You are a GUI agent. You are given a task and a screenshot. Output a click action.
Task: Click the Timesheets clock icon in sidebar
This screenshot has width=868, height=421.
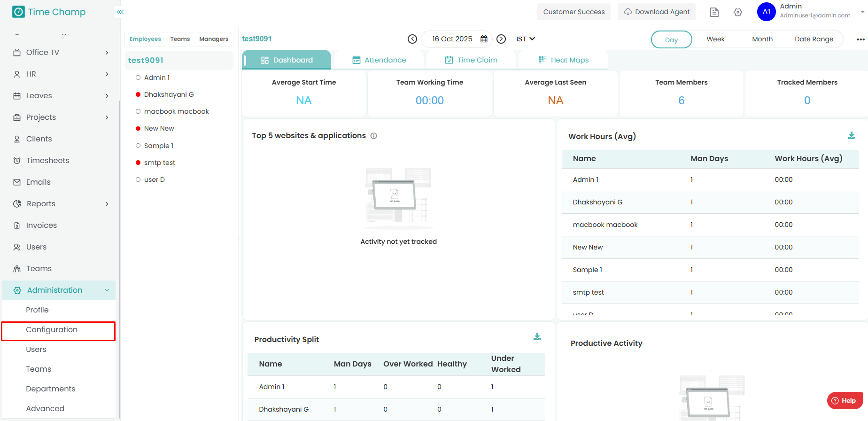[17, 161]
